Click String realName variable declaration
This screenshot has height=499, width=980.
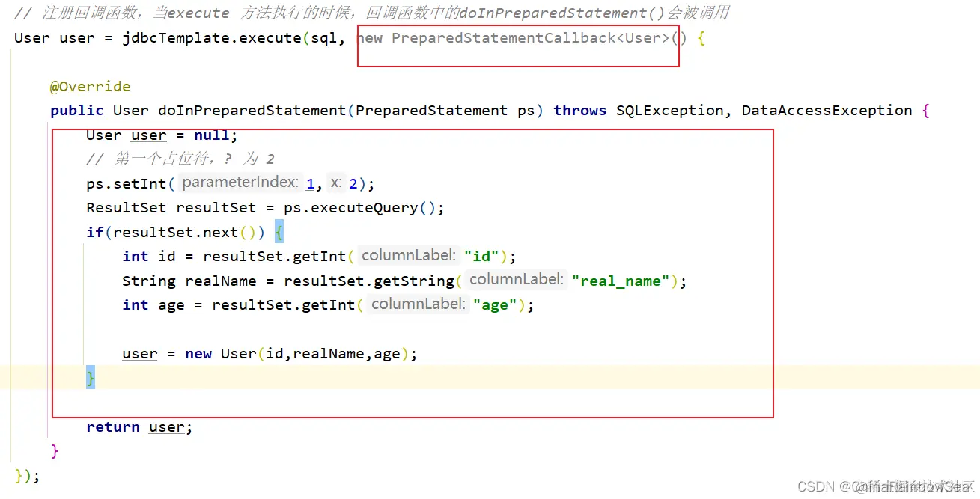pyautogui.click(x=199, y=281)
